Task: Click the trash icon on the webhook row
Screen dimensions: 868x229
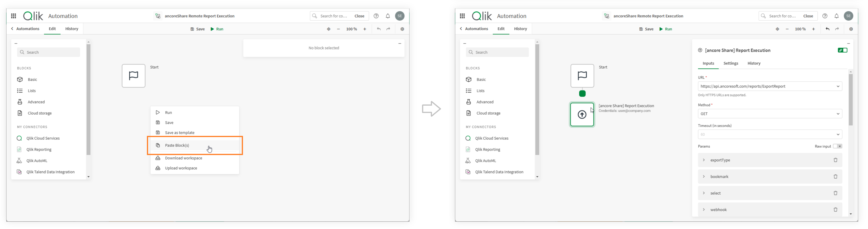Action: tap(835, 209)
